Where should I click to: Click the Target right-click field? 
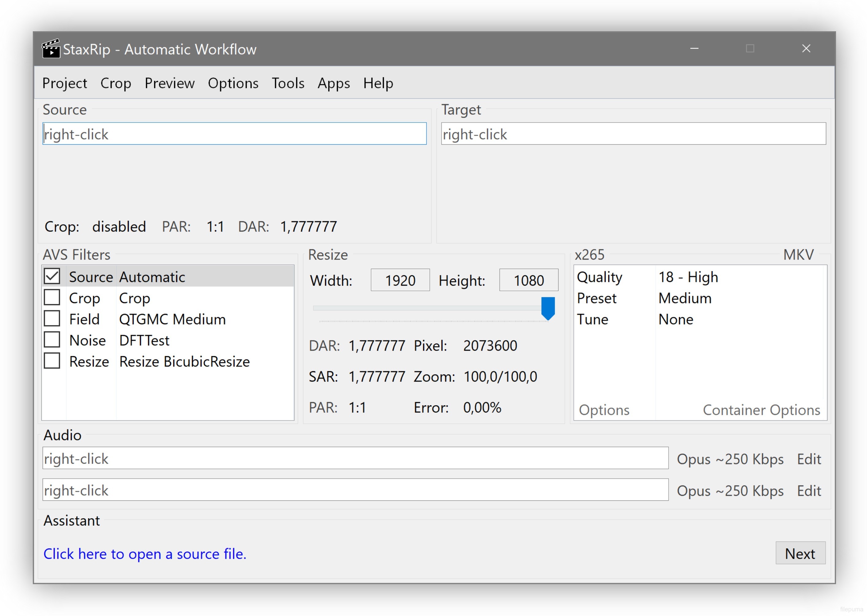click(633, 134)
